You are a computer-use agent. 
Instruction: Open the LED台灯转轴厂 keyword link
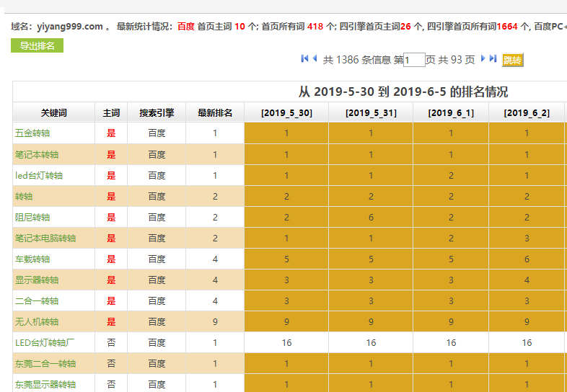click(x=43, y=343)
